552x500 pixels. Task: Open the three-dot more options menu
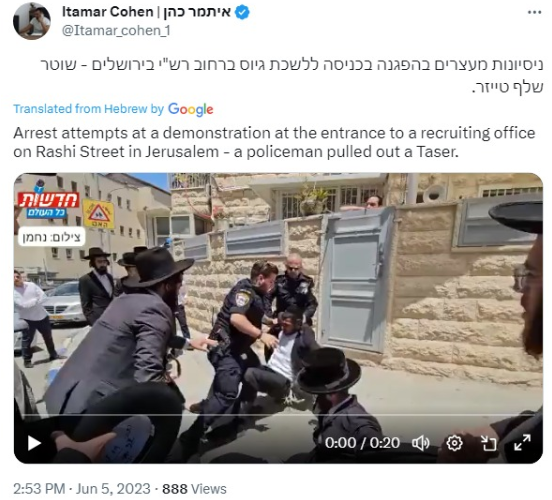(x=534, y=12)
